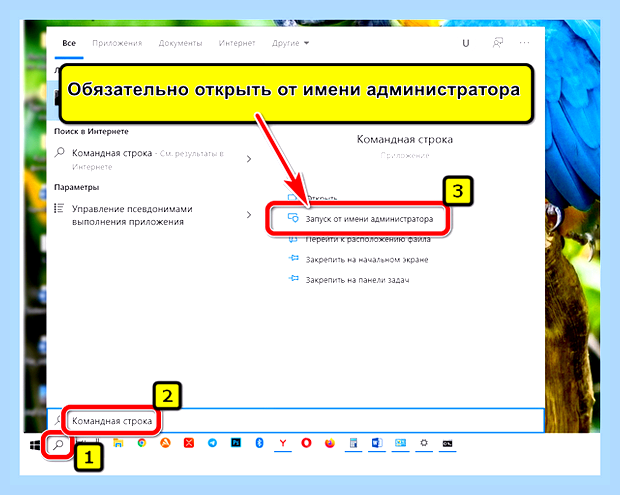Open Settings gear in the taskbar
The width and height of the screenshot is (620, 495).
pos(424,443)
